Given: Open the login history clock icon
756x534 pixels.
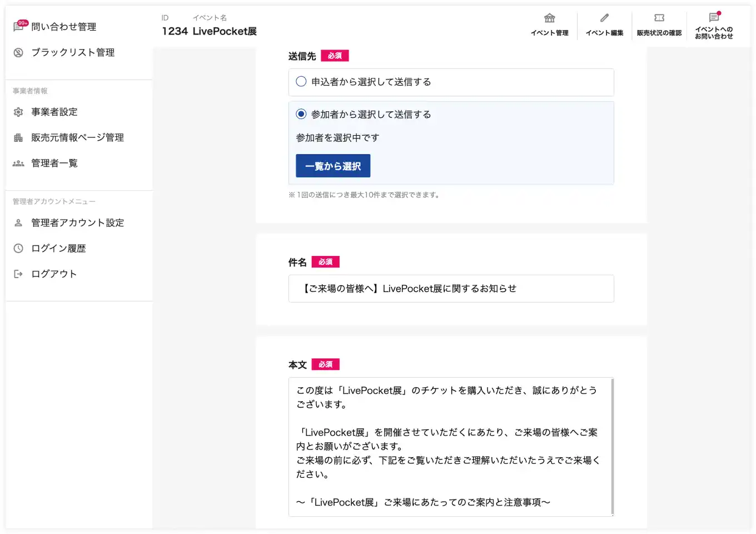Looking at the screenshot, I should (x=18, y=249).
